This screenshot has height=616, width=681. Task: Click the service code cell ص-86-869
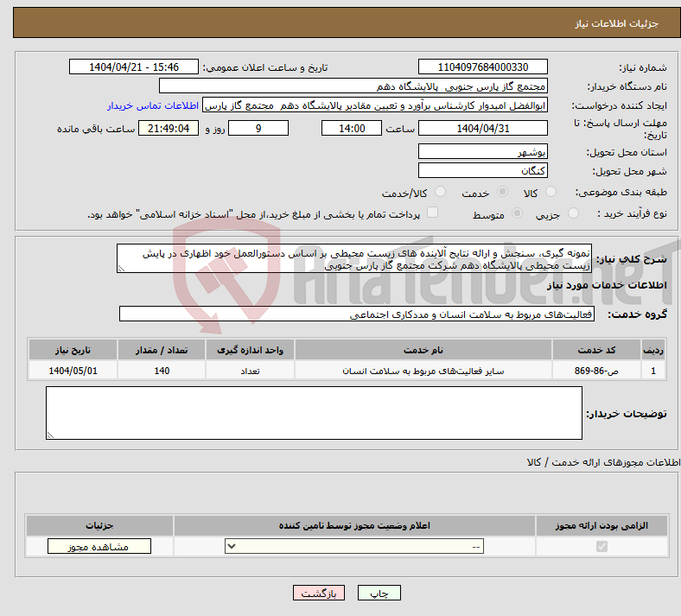point(597,371)
